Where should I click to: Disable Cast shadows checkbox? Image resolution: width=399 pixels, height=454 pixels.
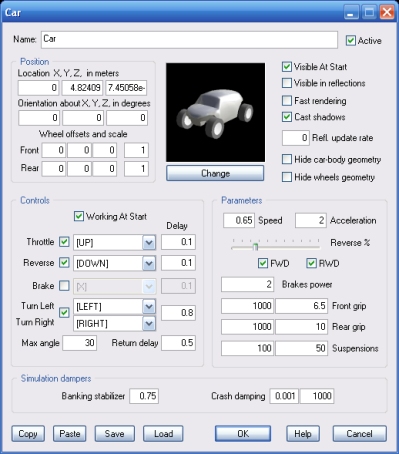click(287, 117)
